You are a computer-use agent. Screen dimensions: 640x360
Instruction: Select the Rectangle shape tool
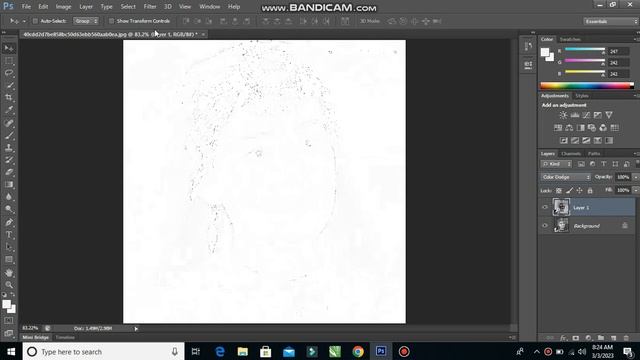click(x=9, y=260)
